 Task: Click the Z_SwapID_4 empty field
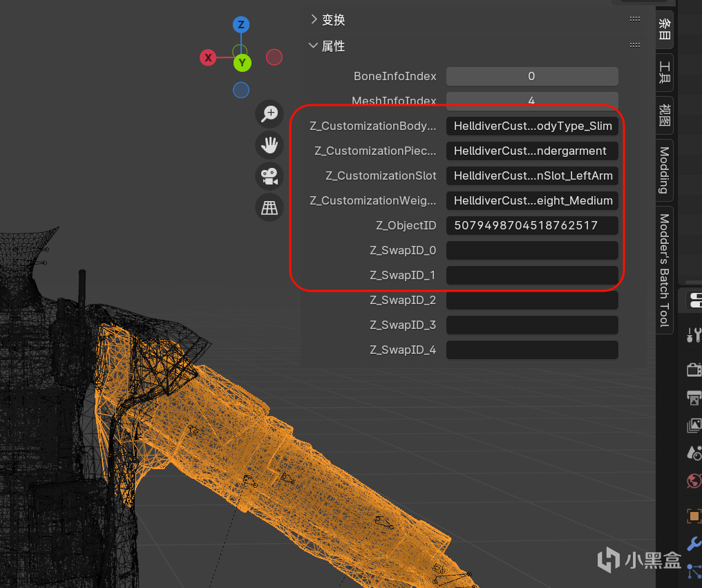(532, 350)
